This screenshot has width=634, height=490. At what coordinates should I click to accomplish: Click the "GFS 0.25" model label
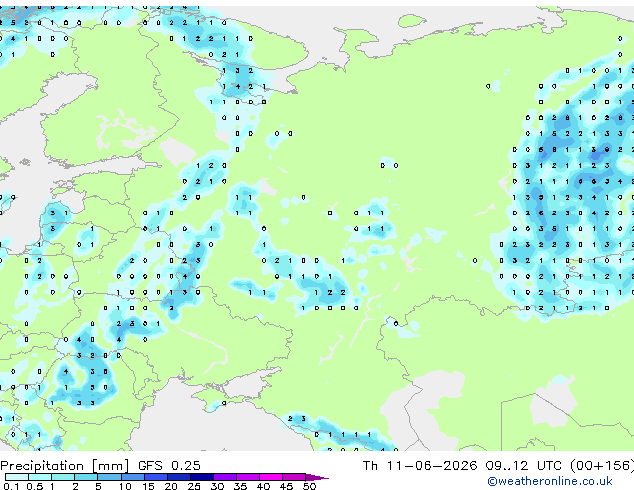tap(169, 466)
